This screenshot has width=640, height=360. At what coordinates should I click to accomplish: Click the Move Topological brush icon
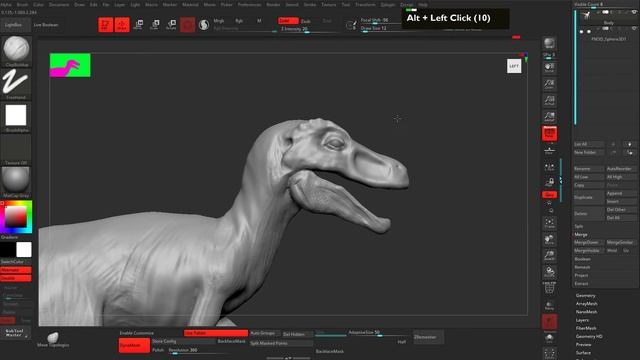point(53,339)
